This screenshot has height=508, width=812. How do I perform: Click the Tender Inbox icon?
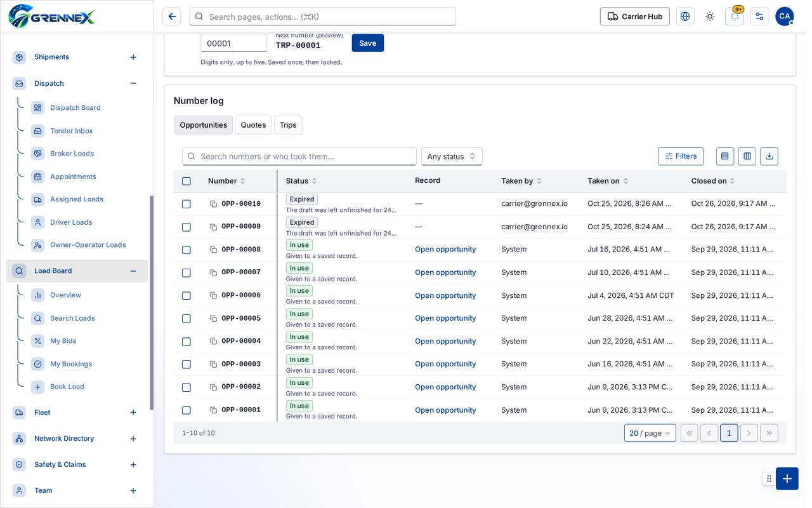pyautogui.click(x=38, y=131)
